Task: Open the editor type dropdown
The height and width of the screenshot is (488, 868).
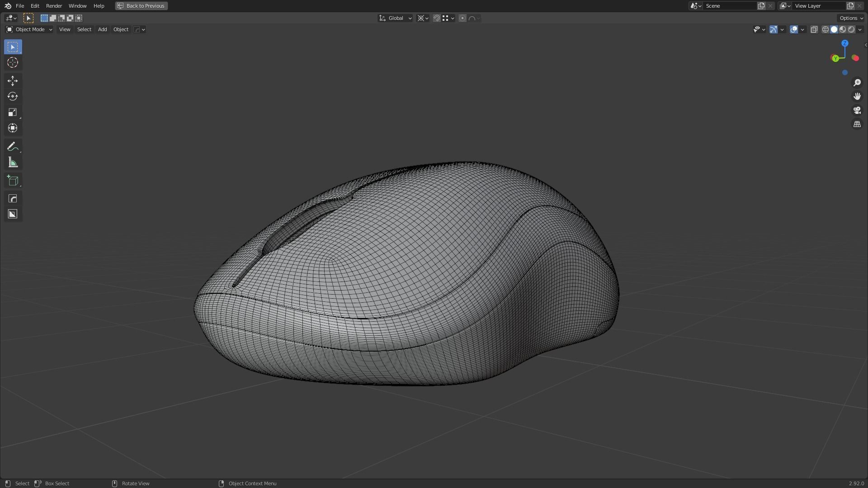Action: (x=11, y=18)
